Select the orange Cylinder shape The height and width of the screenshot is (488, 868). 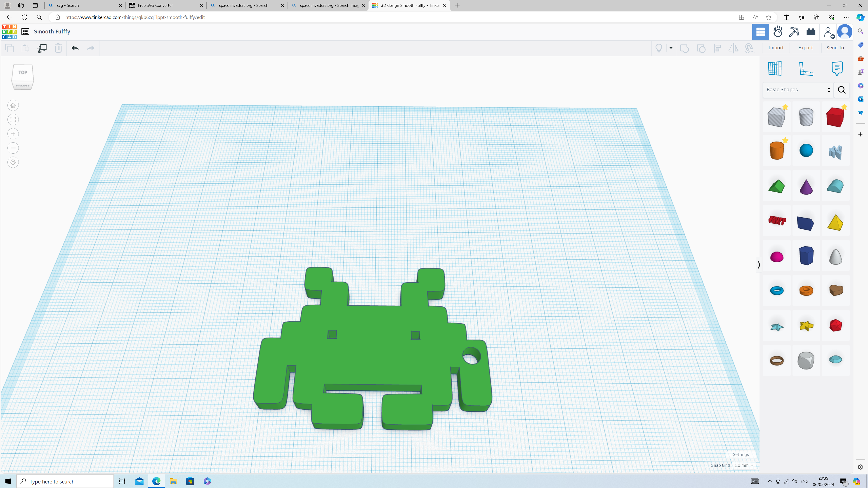777,150
